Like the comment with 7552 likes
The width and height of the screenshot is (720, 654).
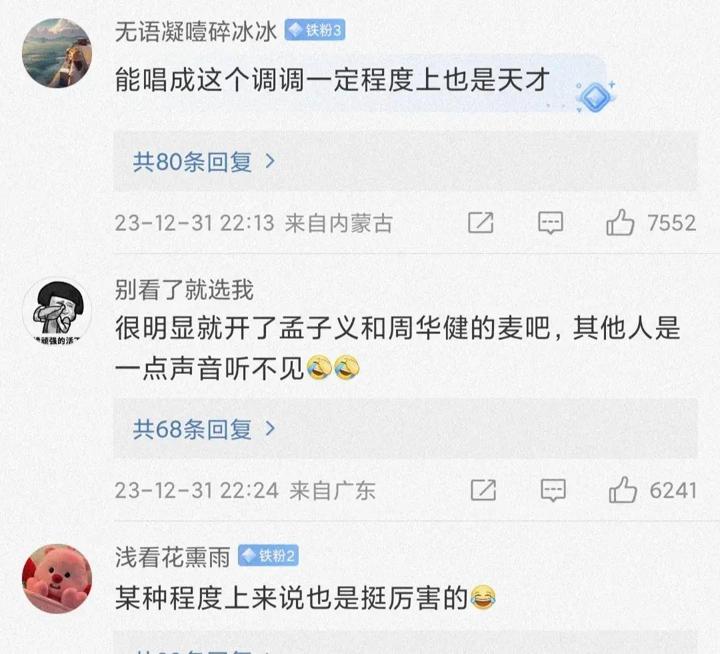tap(620, 223)
